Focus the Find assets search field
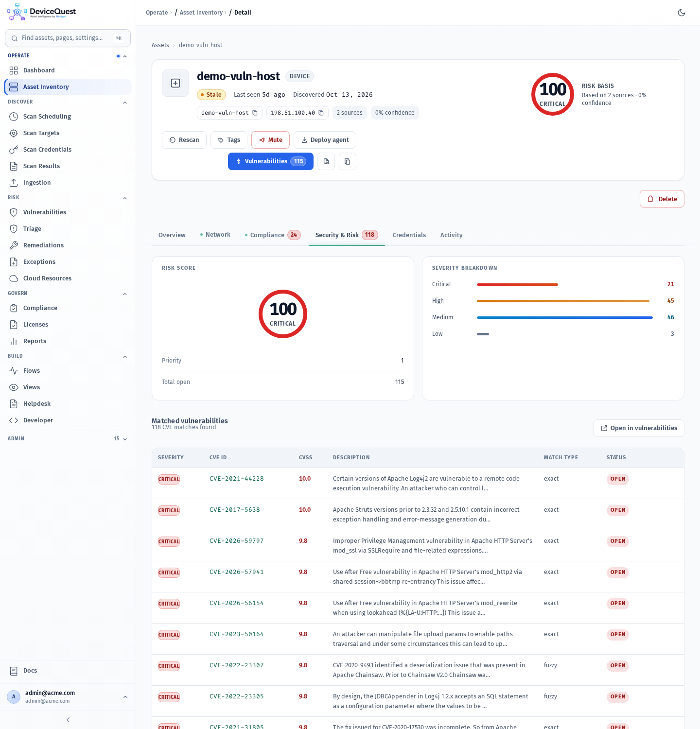The width and height of the screenshot is (700, 729). click(68, 38)
